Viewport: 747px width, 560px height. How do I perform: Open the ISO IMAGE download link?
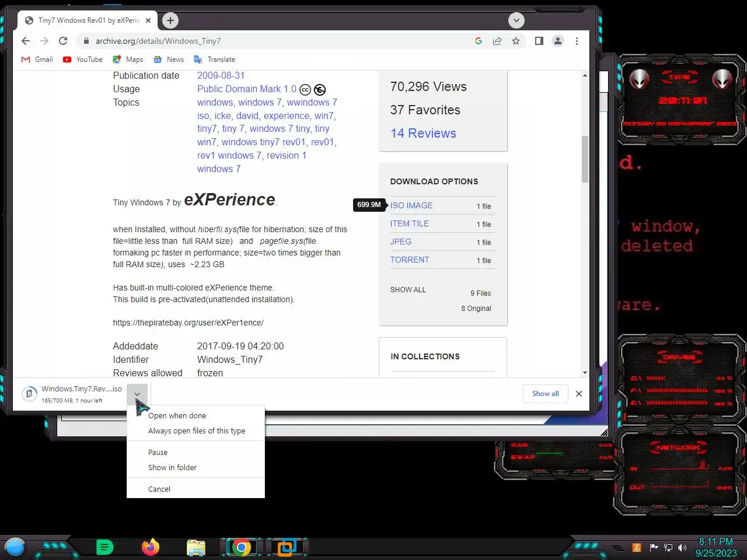411,205
